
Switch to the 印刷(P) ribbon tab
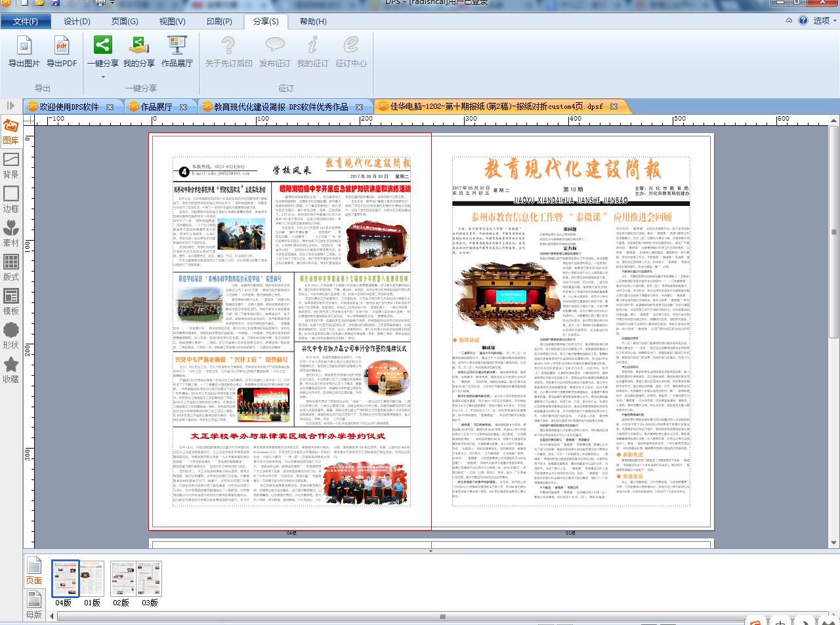[x=219, y=21]
